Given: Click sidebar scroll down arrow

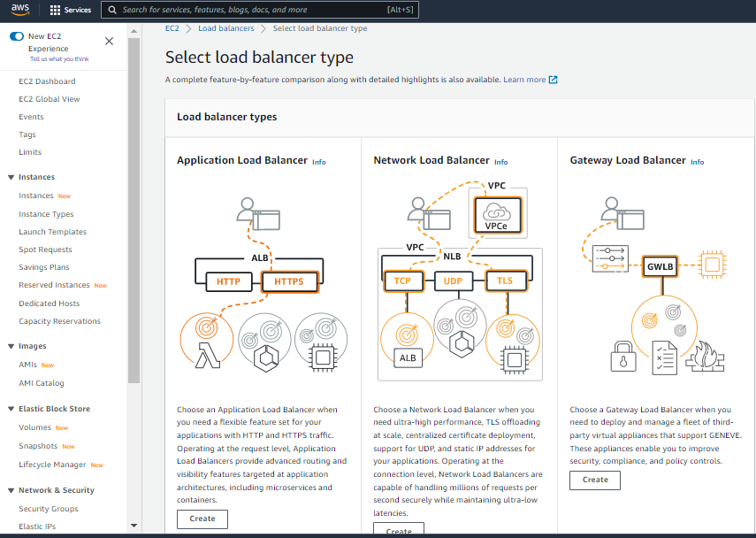Looking at the screenshot, I should [134, 526].
